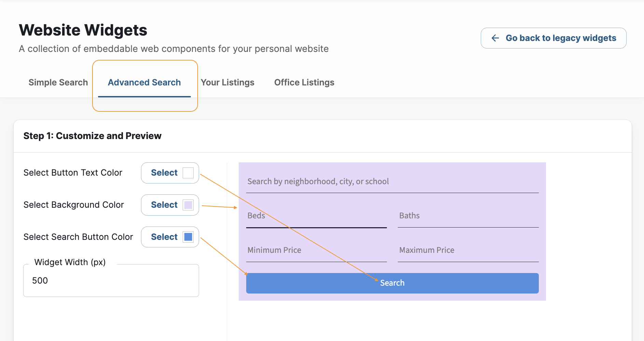Click the back arrow icon for legacy widgets

click(495, 38)
